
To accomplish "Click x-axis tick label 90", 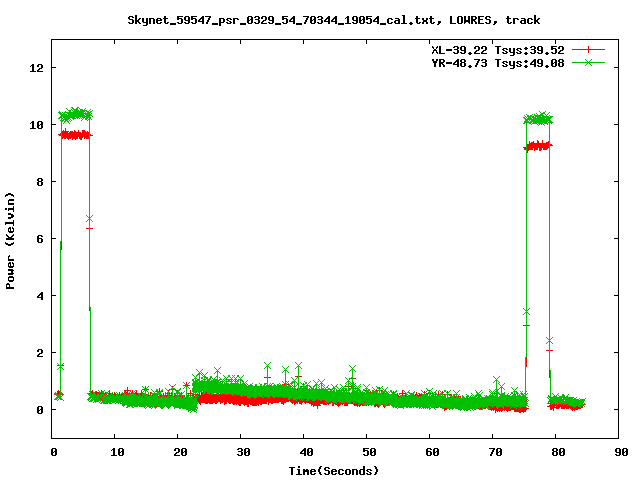I will pyautogui.click(x=621, y=452).
